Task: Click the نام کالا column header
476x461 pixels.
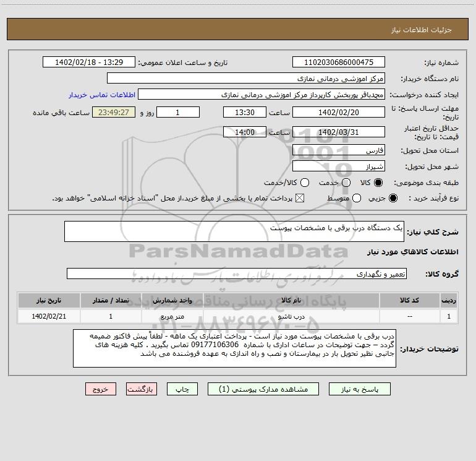Action: [x=291, y=300]
